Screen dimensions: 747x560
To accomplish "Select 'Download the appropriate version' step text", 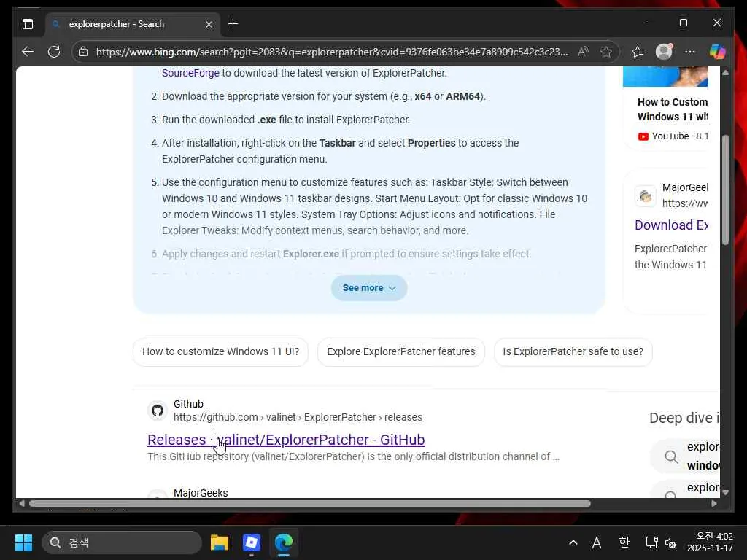I will click(x=324, y=96).
